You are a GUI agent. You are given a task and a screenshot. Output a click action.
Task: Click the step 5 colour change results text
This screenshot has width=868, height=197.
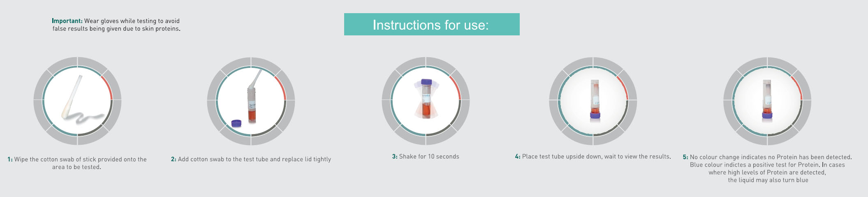click(x=767, y=169)
